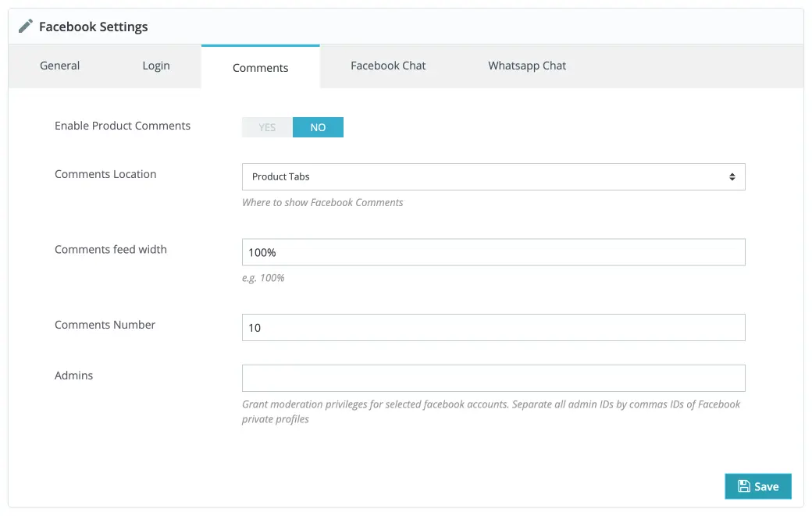The width and height of the screenshot is (812, 516).
Task: Open the General tab
Action: click(x=60, y=66)
